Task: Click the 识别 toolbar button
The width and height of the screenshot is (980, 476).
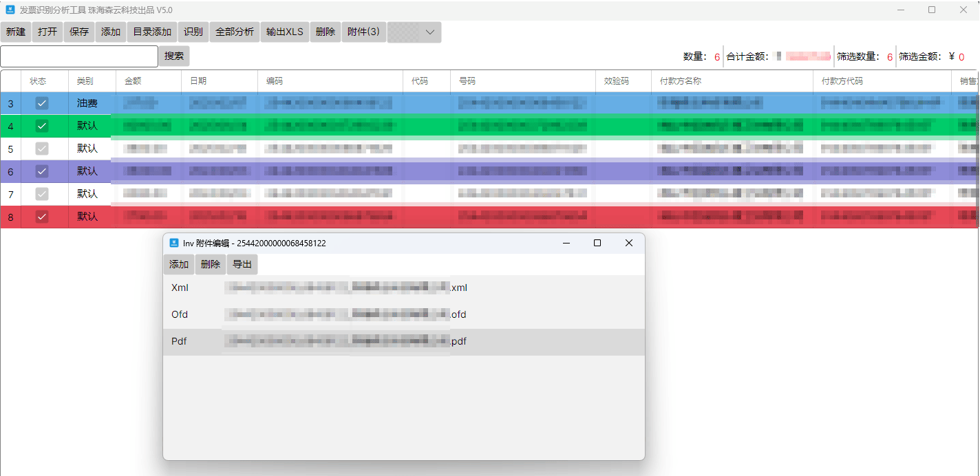Action: 193,32
